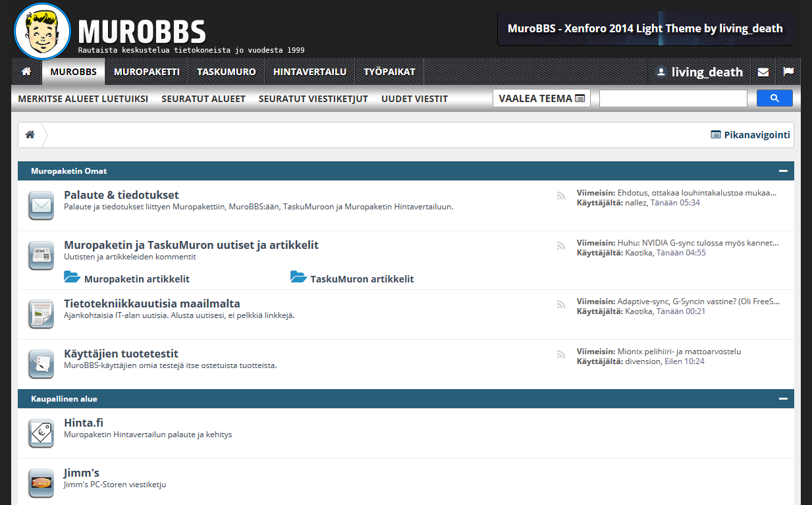Open Jimm's forum

82,473
